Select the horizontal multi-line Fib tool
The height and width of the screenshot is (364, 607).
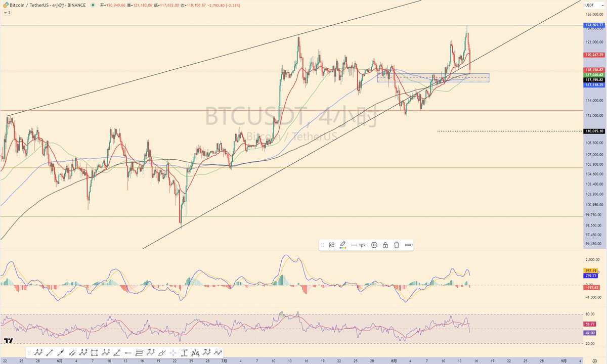[x=139, y=353]
